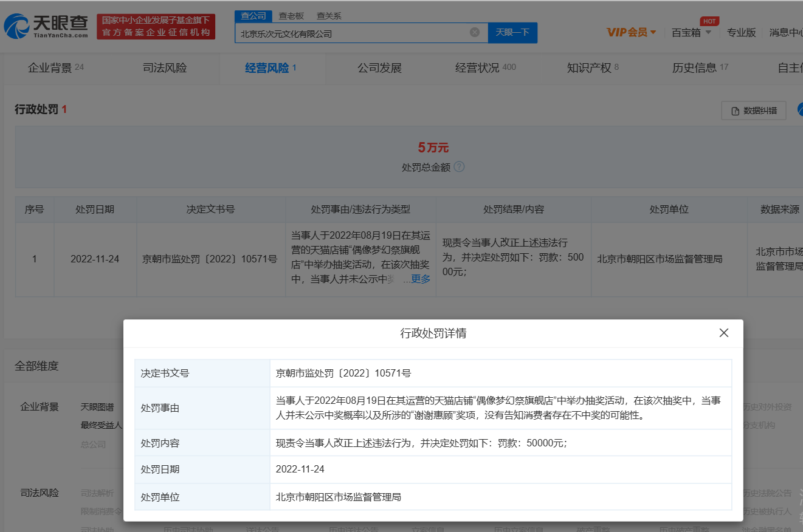Open the 司法风险 tab
803x532 pixels.
(165, 68)
